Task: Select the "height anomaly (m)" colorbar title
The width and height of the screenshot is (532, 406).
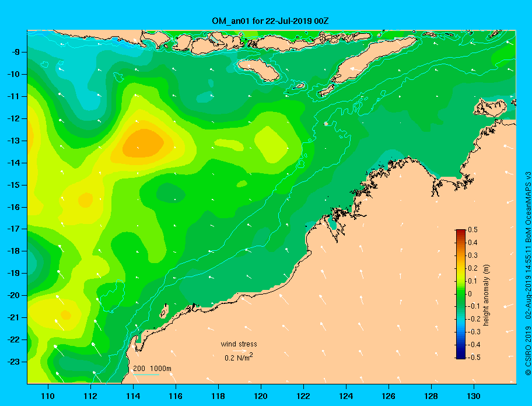Action: coord(486,295)
